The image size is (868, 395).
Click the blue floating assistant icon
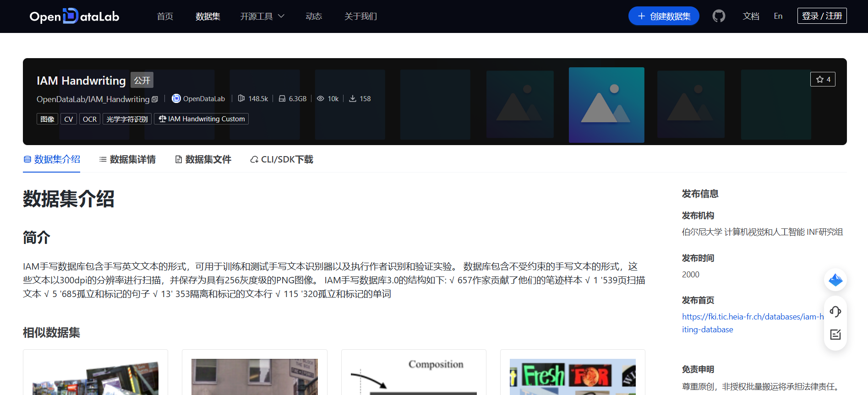835,280
